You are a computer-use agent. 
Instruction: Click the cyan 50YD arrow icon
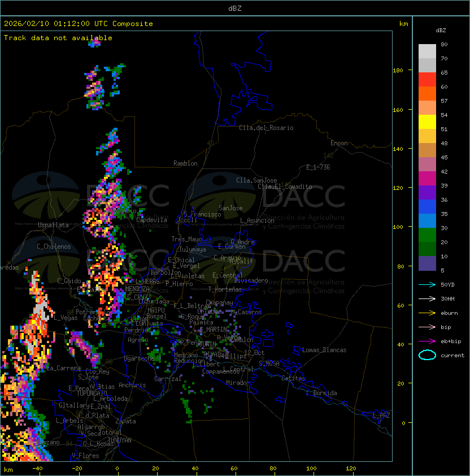coord(427,284)
